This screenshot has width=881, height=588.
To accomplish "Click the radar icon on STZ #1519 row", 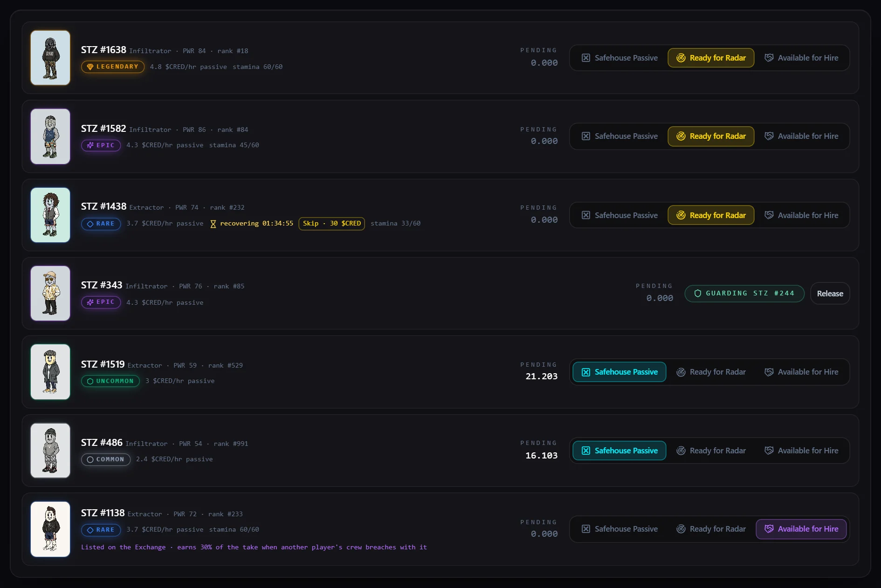I will (x=681, y=372).
